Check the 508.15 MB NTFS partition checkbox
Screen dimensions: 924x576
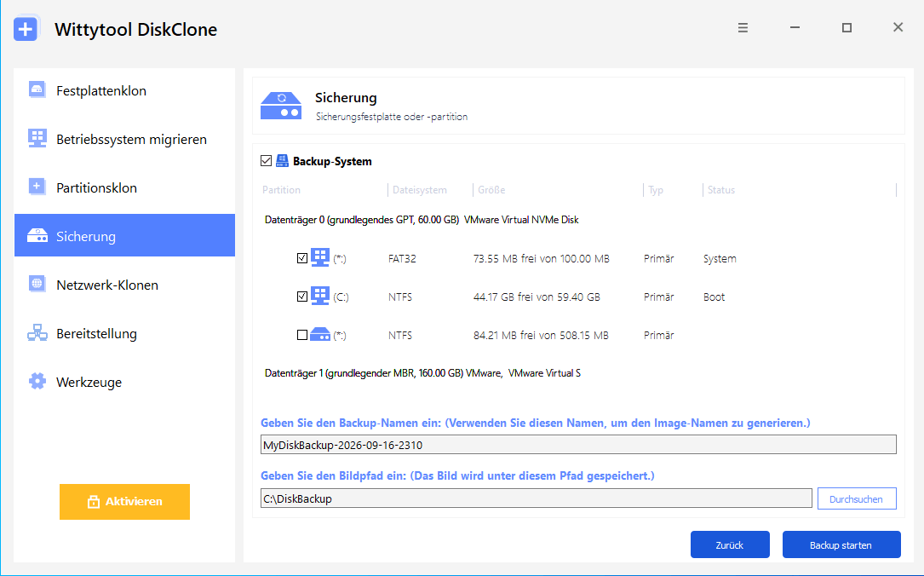pos(302,335)
